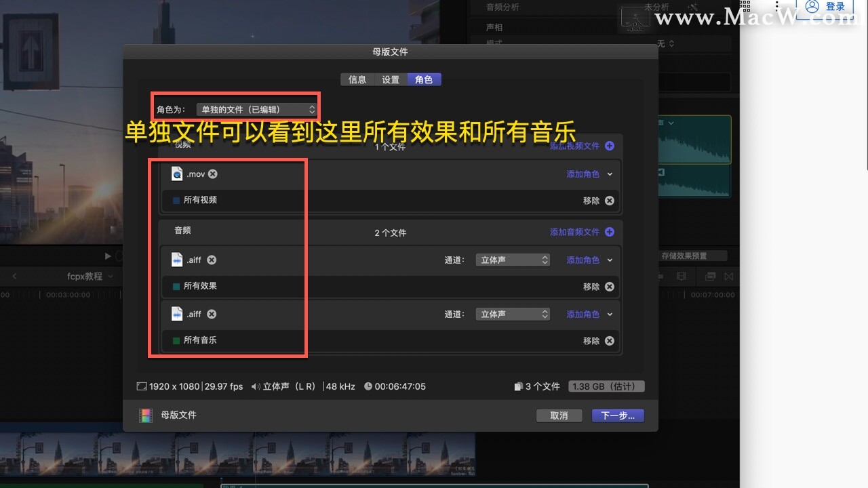Expand the chevron in the .mov row
The image size is (868, 488).
pyautogui.click(x=610, y=174)
